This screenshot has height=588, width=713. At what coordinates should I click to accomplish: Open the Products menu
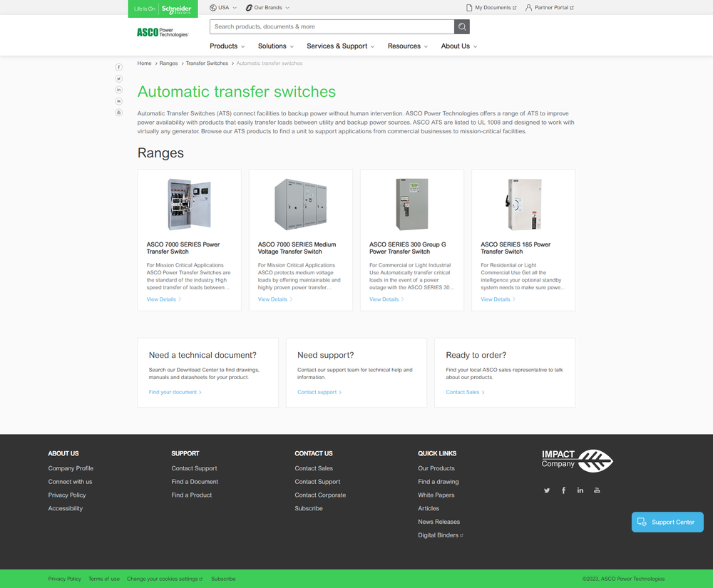tap(227, 46)
